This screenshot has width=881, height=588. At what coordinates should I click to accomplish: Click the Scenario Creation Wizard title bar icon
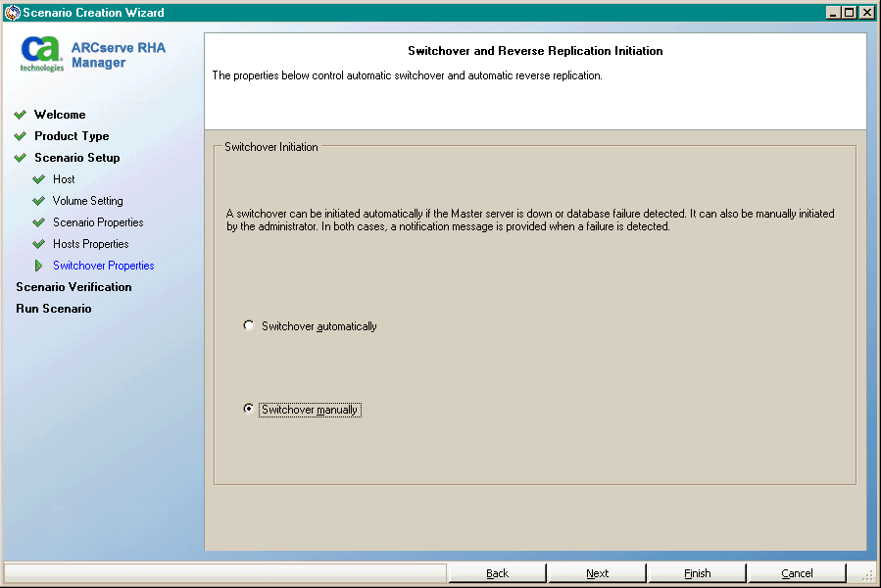tap(10, 12)
